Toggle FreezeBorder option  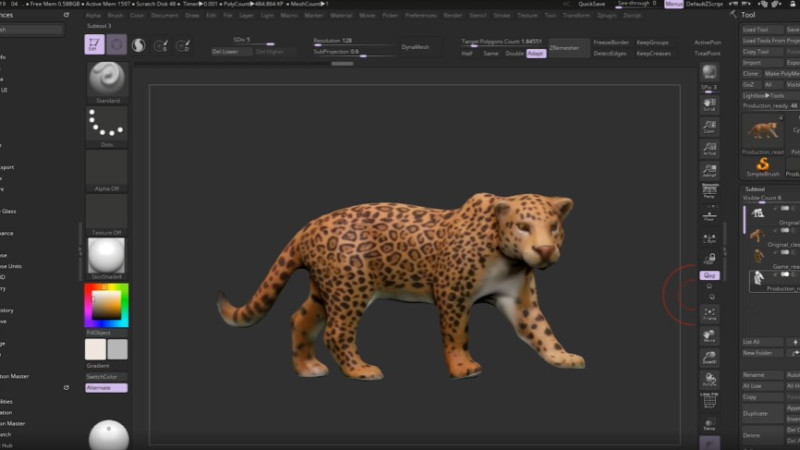click(x=611, y=42)
